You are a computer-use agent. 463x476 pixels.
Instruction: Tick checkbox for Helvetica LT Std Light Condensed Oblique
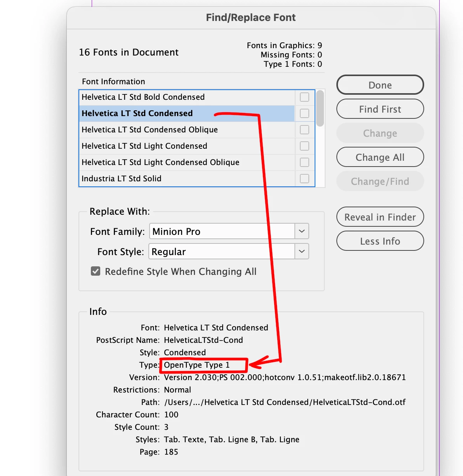(305, 162)
